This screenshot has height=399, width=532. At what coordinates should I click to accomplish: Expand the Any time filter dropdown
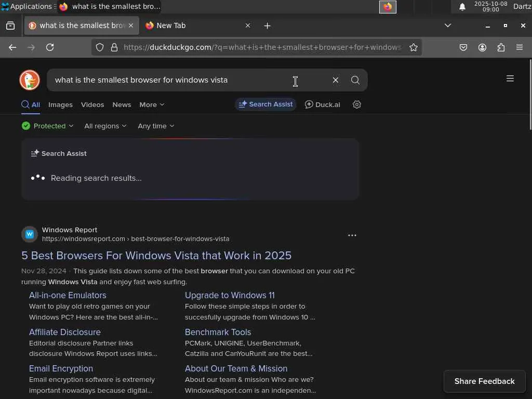[156, 126]
